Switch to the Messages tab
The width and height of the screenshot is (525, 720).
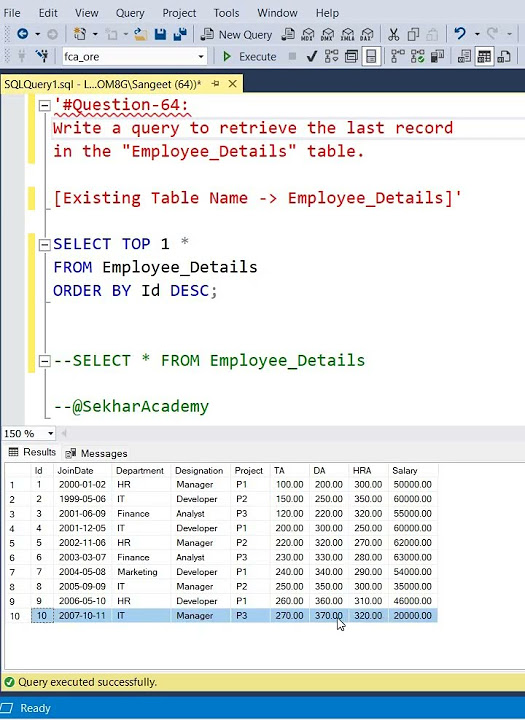tap(96, 453)
